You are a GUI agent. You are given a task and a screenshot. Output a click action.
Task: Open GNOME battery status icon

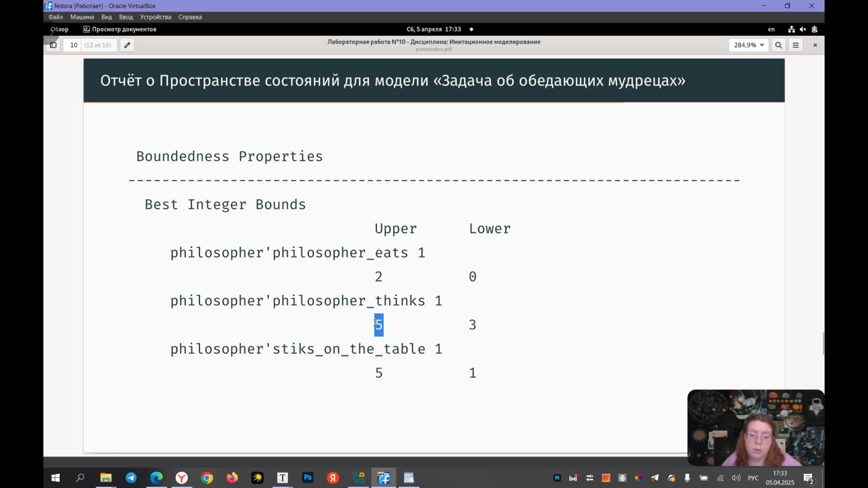(x=815, y=29)
